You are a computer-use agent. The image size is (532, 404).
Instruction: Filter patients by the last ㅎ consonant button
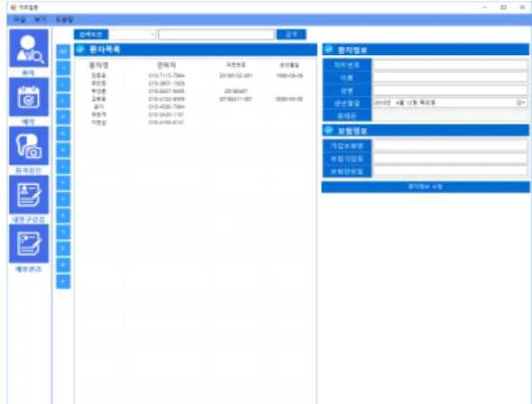pyautogui.click(x=63, y=281)
